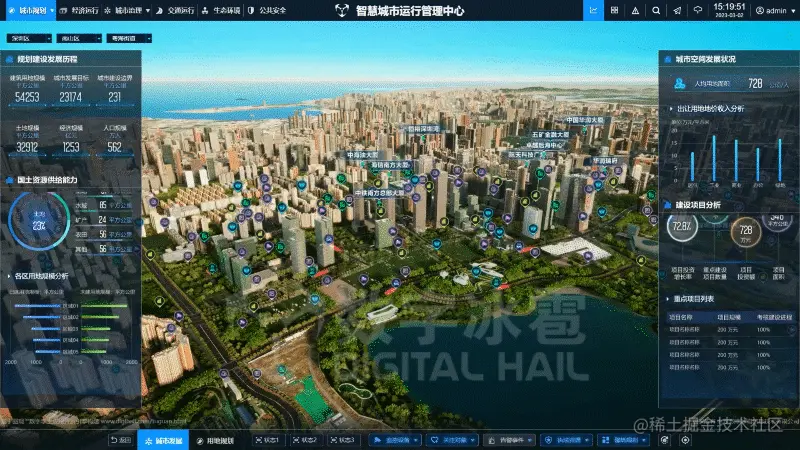Screen dimensions: 800x450
Task: Switch to 经济运行 module
Action: point(80,10)
